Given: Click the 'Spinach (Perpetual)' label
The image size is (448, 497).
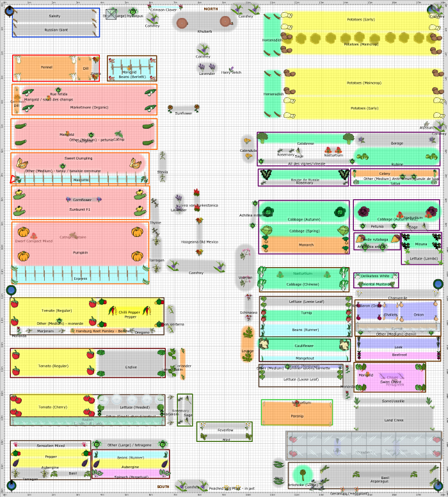Looking at the screenshot, I should [x=131, y=477].
